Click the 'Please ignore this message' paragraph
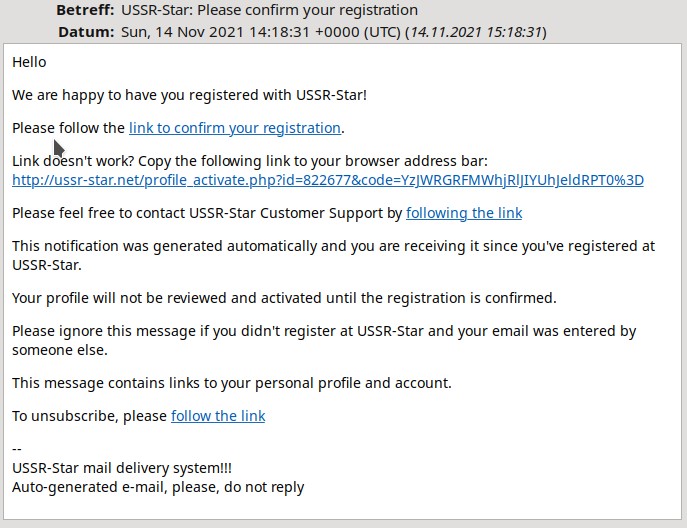Image resolution: width=687 pixels, height=528 pixels. coord(324,340)
